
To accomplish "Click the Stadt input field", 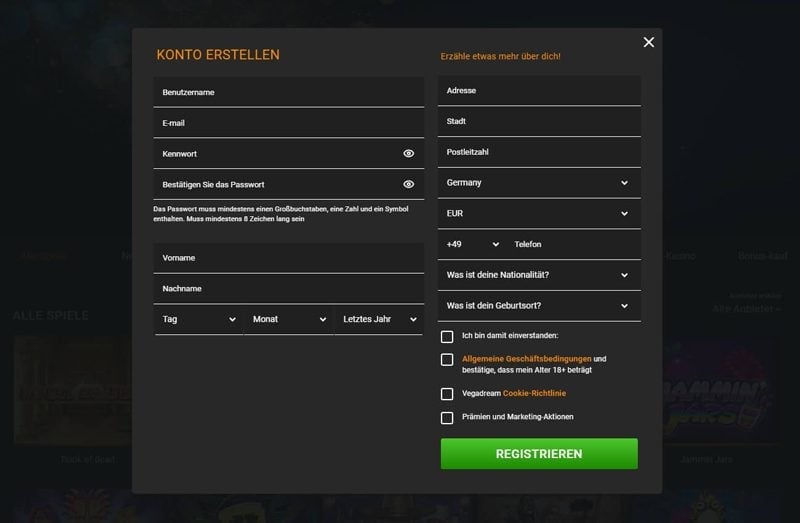I will [539, 121].
